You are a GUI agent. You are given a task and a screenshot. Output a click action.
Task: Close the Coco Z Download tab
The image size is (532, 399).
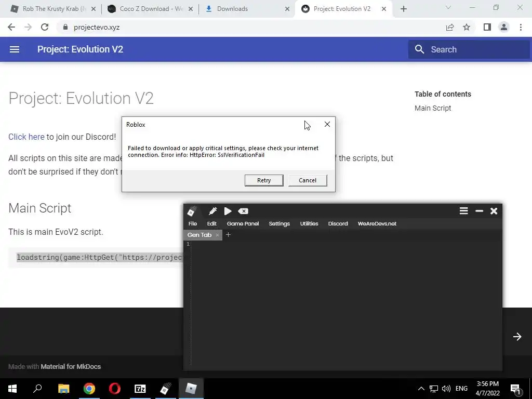coord(191,9)
